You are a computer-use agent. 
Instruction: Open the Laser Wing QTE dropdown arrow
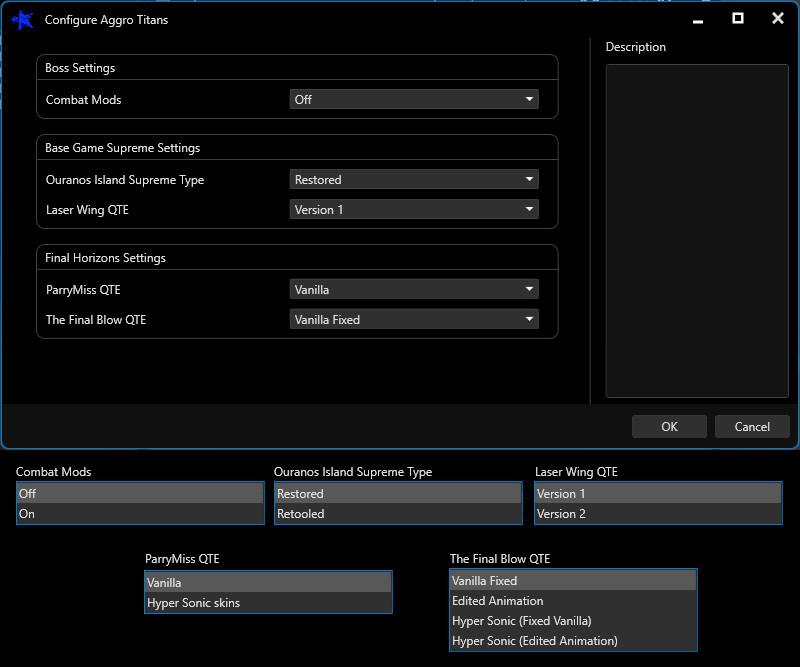pyautogui.click(x=527, y=209)
